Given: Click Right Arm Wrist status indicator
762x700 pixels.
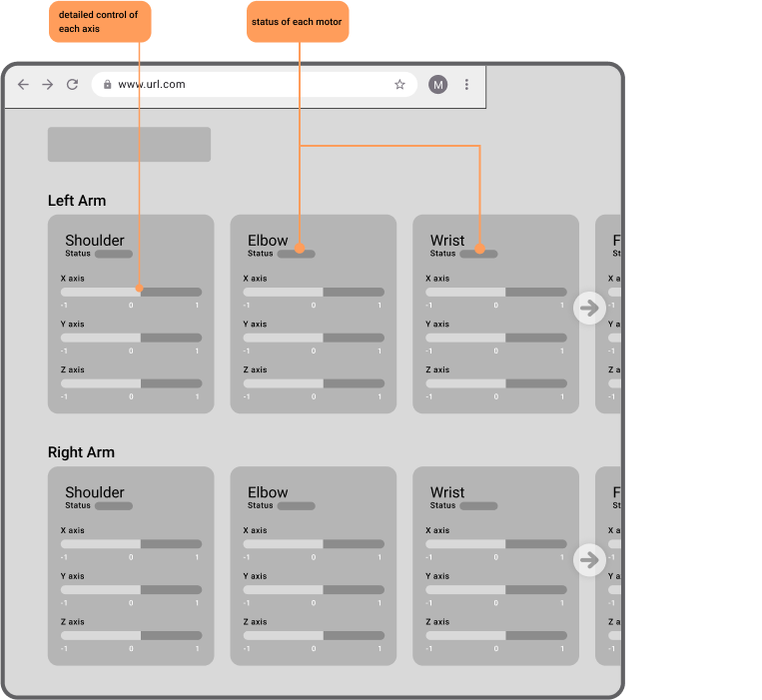Looking at the screenshot, I should click(x=478, y=505).
